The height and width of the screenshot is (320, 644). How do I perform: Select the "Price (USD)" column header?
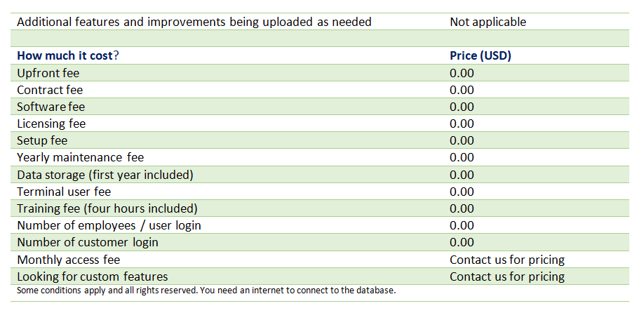(480, 56)
